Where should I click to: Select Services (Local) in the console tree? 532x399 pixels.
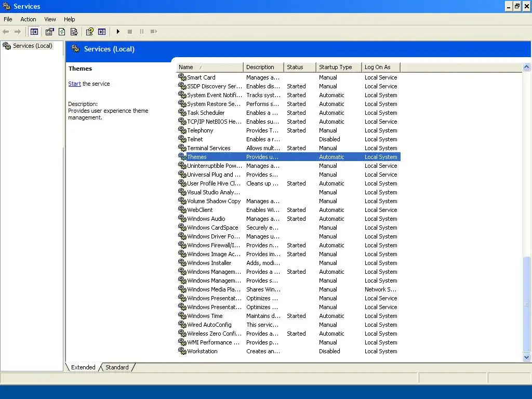click(33, 46)
